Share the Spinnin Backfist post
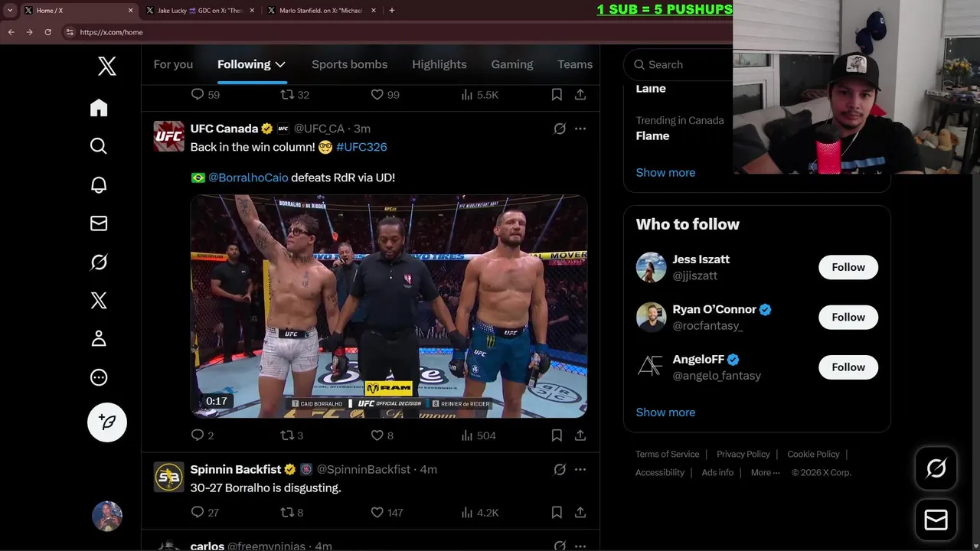The width and height of the screenshot is (980, 551). pyautogui.click(x=580, y=512)
